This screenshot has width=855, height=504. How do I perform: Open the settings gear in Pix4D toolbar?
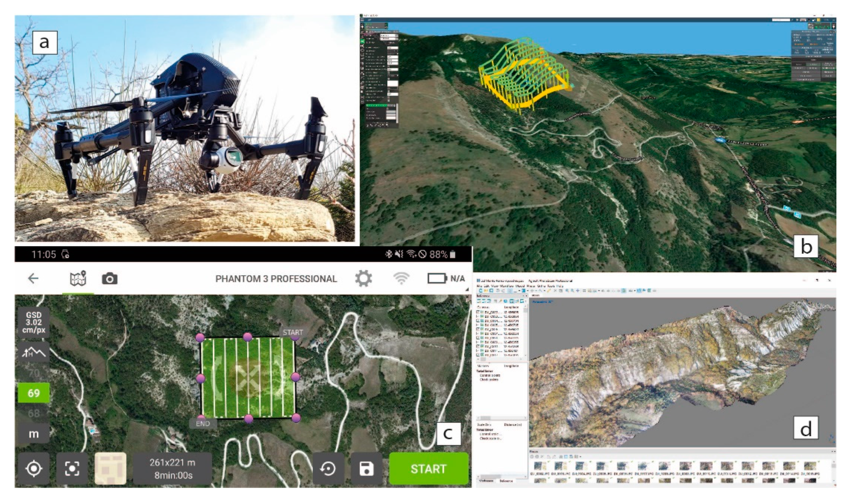(363, 279)
